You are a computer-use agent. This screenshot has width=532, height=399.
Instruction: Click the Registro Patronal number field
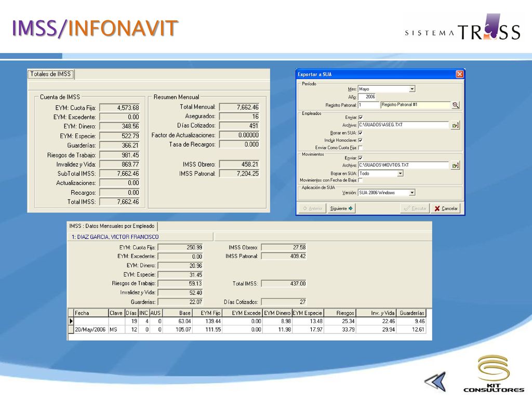pyautogui.click(x=368, y=105)
